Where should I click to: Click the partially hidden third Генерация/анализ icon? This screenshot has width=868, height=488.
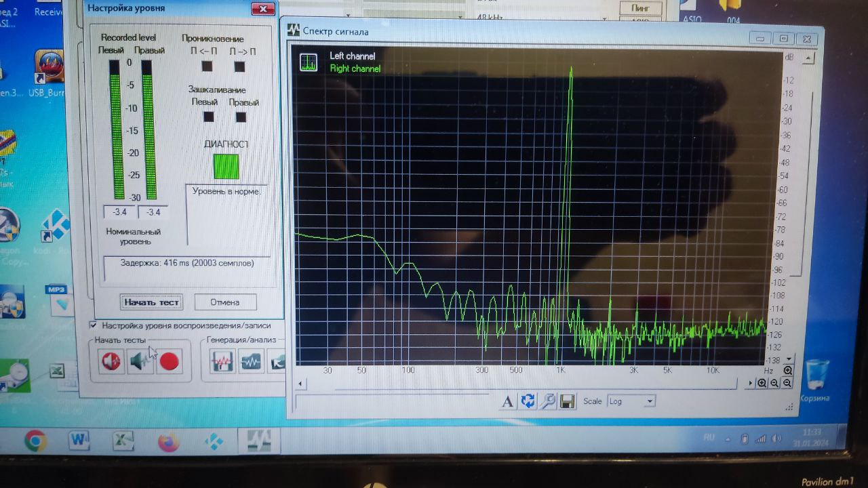tap(277, 362)
